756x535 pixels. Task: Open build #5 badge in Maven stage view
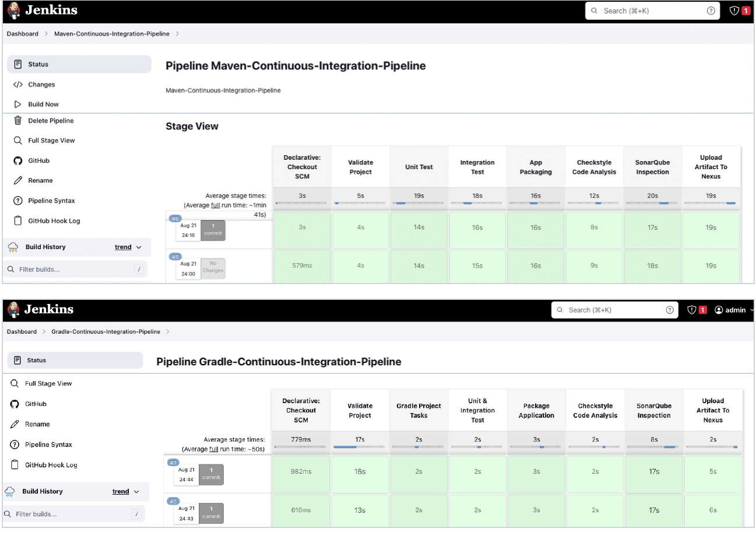[175, 257]
